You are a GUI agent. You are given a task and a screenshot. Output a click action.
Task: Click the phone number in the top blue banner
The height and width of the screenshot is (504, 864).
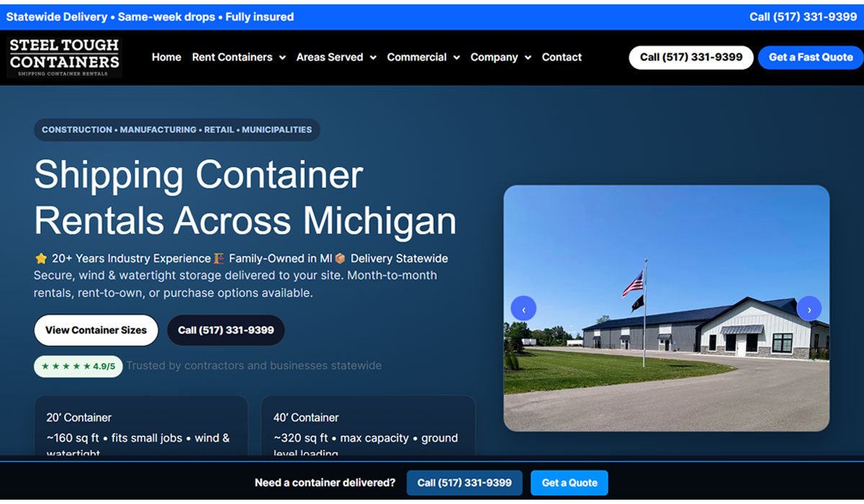803,17
